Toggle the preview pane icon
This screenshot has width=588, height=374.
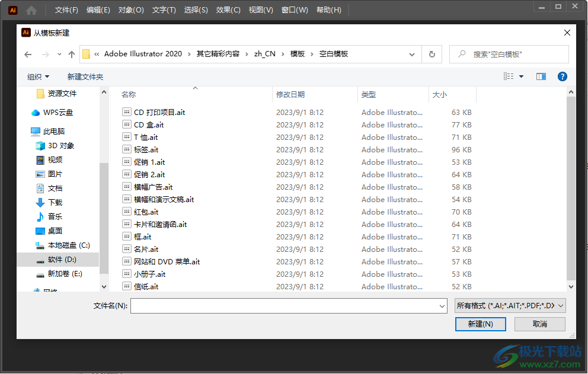coord(541,76)
